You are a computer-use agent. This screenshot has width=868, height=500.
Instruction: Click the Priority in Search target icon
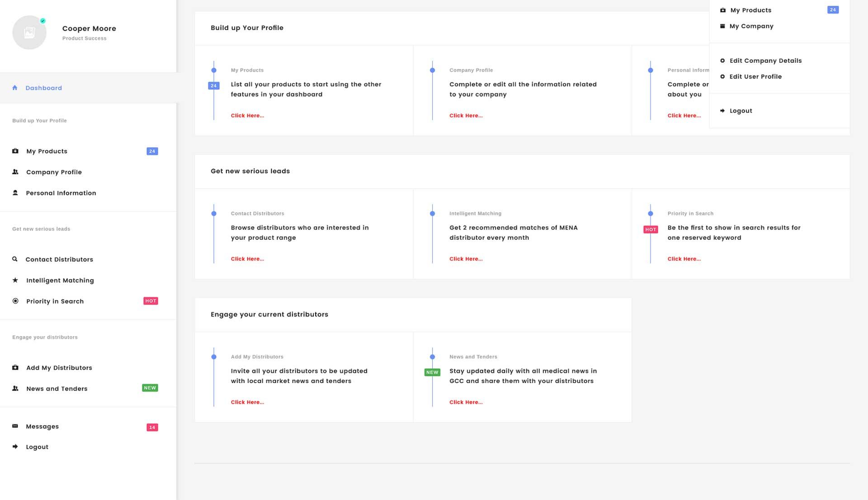[x=15, y=301]
